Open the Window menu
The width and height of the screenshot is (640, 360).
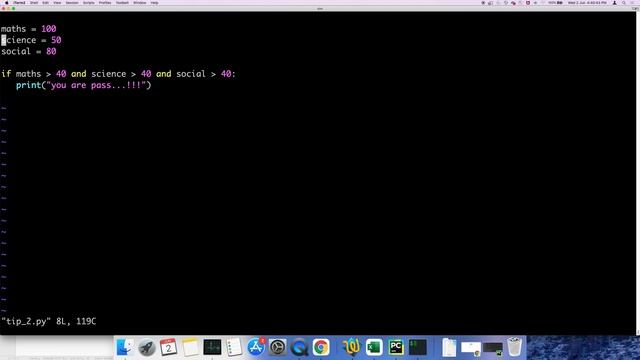pyautogui.click(x=140, y=3)
